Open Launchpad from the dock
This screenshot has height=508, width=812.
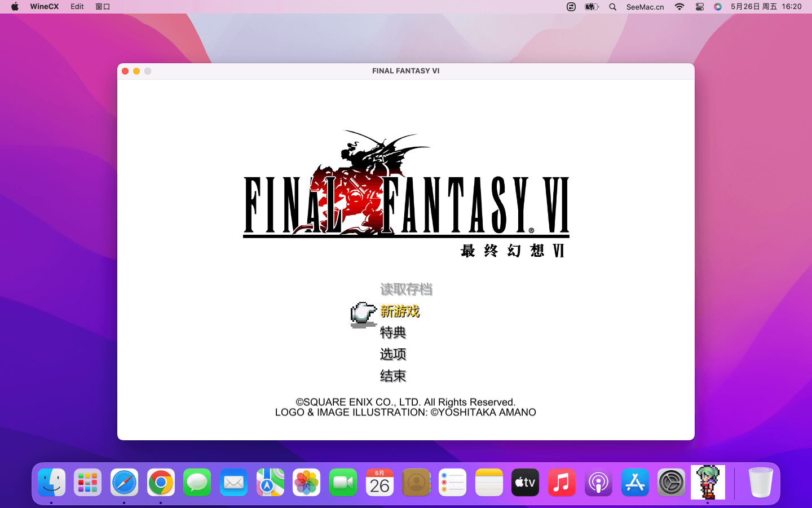click(x=88, y=483)
